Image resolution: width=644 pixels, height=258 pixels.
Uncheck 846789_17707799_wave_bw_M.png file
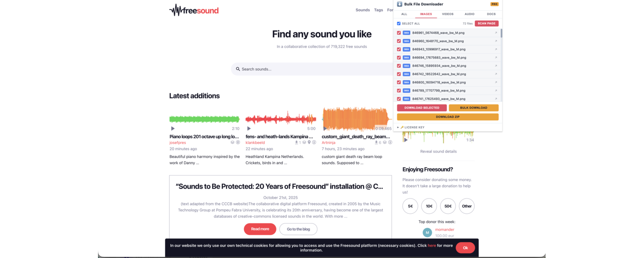pos(399,91)
